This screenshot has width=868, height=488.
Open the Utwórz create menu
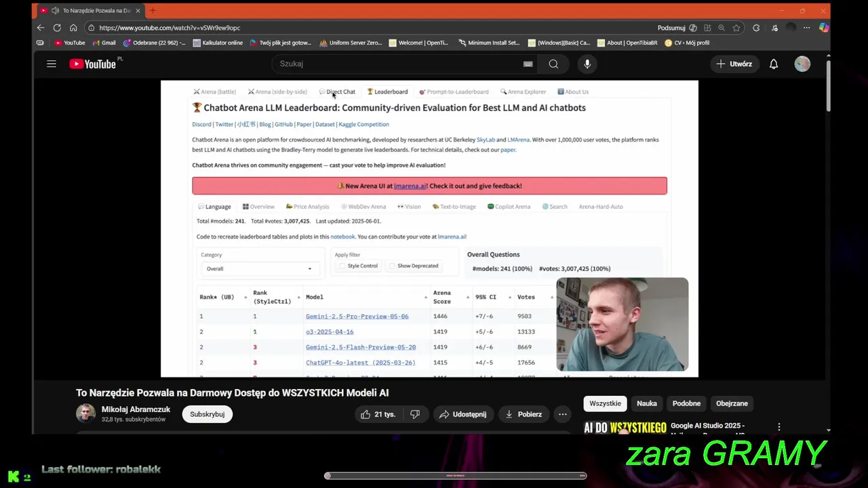pyautogui.click(x=734, y=64)
